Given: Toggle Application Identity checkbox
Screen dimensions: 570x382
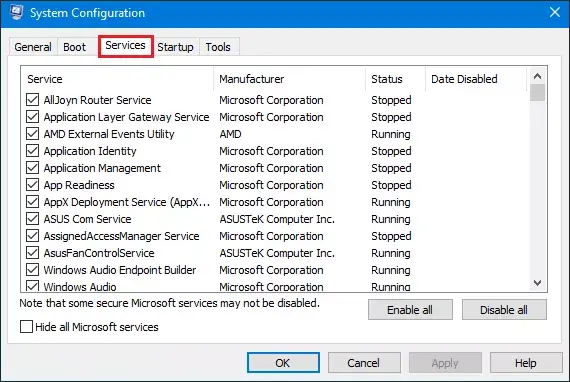Looking at the screenshot, I should coord(32,150).
